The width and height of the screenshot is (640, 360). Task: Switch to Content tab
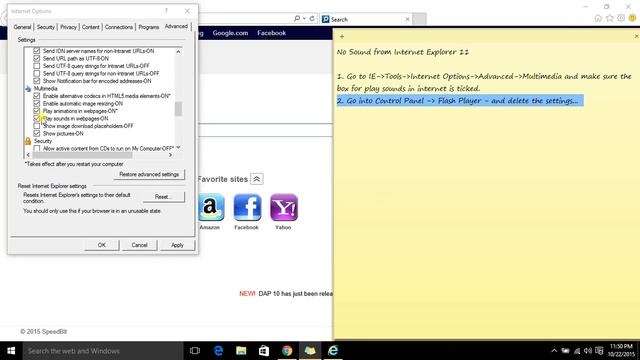point(91,27)
